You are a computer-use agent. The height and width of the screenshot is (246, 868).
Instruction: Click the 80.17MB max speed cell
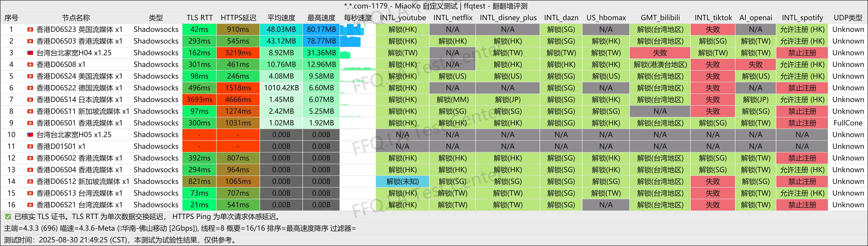click(x=321, y=30)
